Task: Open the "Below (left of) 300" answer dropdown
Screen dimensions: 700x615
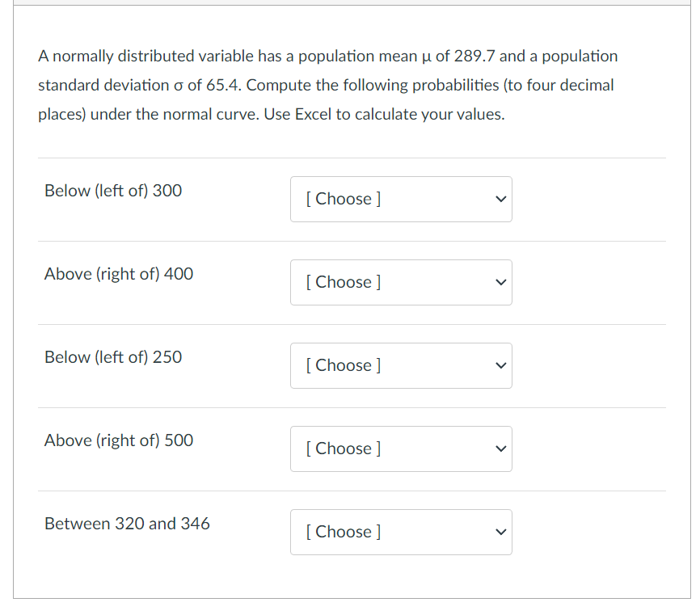Action: [x=401, y=199]
